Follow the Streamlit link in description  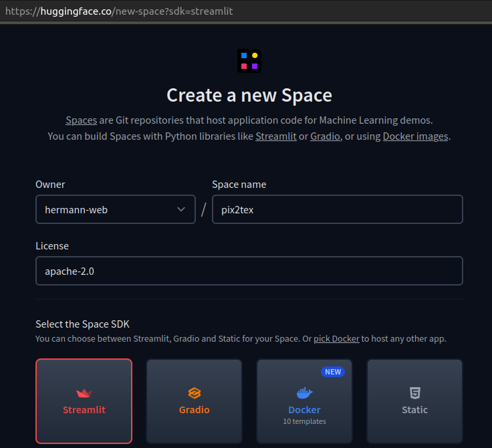pyautogui.click(x=275, y=136)
